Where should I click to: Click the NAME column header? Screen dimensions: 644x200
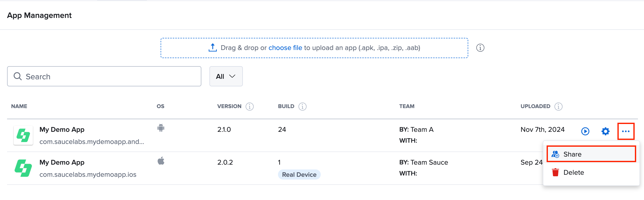click(19, 106)
